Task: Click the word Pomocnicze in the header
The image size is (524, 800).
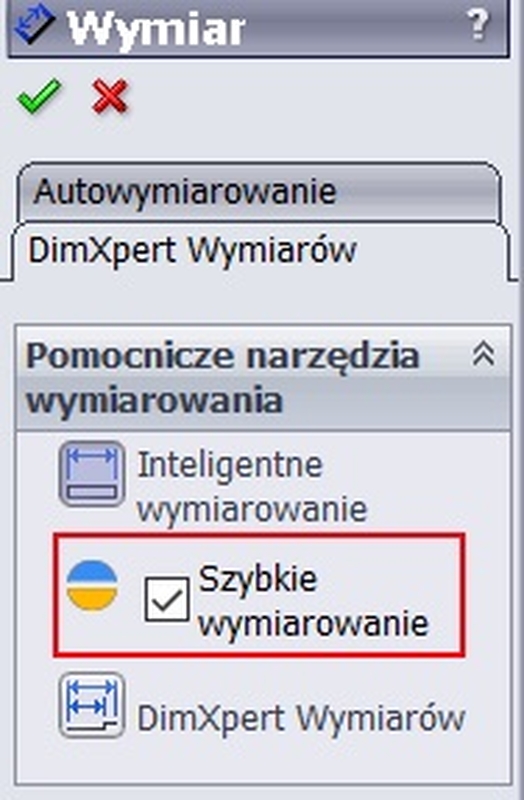Action: coord(133,356)
